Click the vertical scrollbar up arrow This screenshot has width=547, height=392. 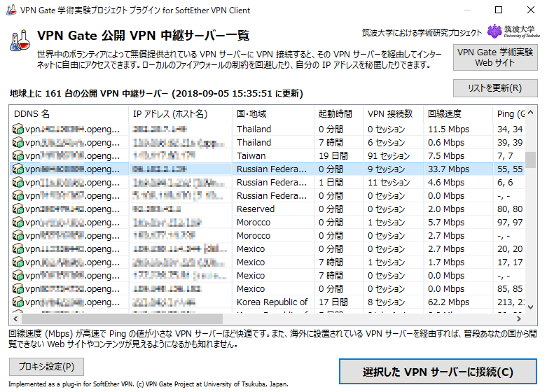[531, 112]
